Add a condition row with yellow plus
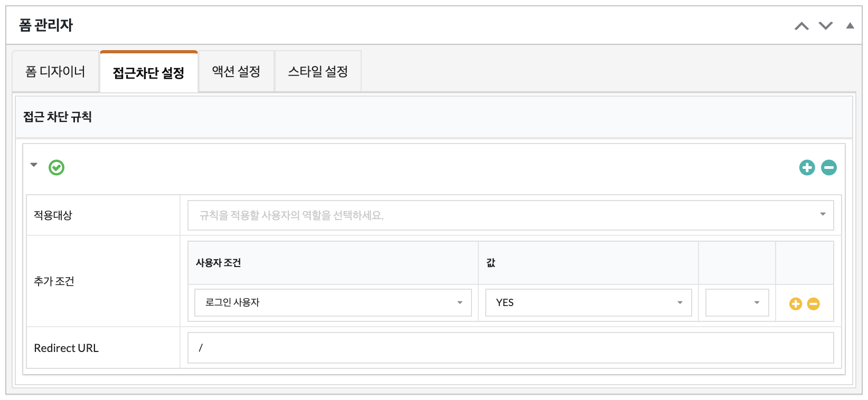 click(x=796, y=304)
